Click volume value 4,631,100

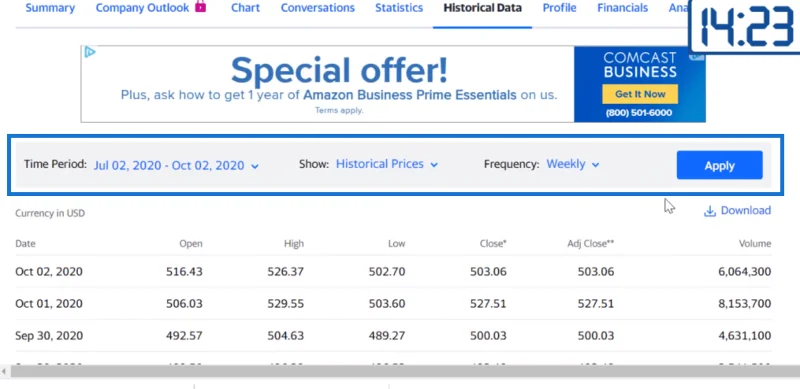(745, 336)
